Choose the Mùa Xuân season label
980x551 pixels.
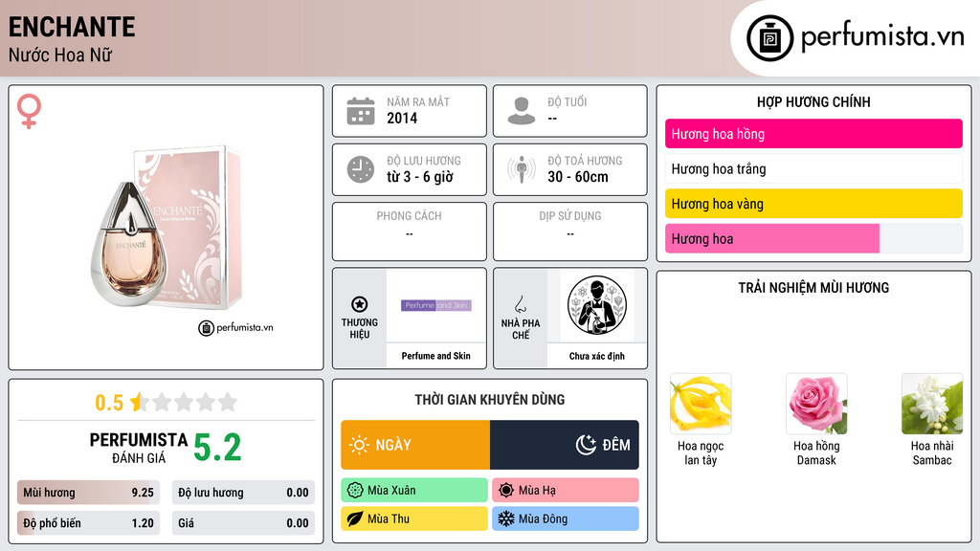coord(413,491)
